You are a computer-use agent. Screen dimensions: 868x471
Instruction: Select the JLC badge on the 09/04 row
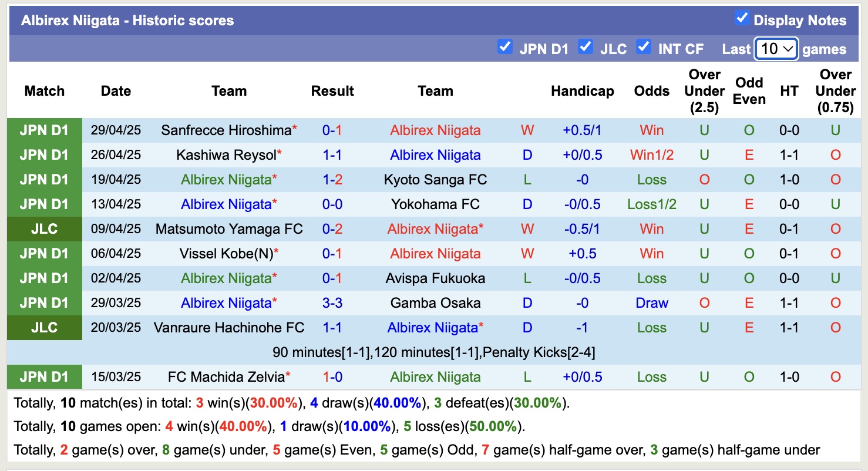coord(44,229)
